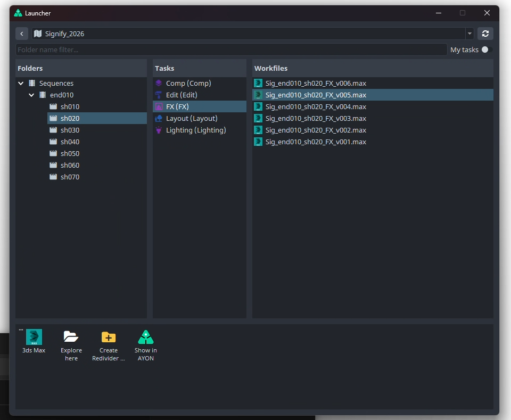This screenshot has width=511, height=420.
Task: Click the Tasks column header
Action: pyautogui.click(x=200, y=68)
